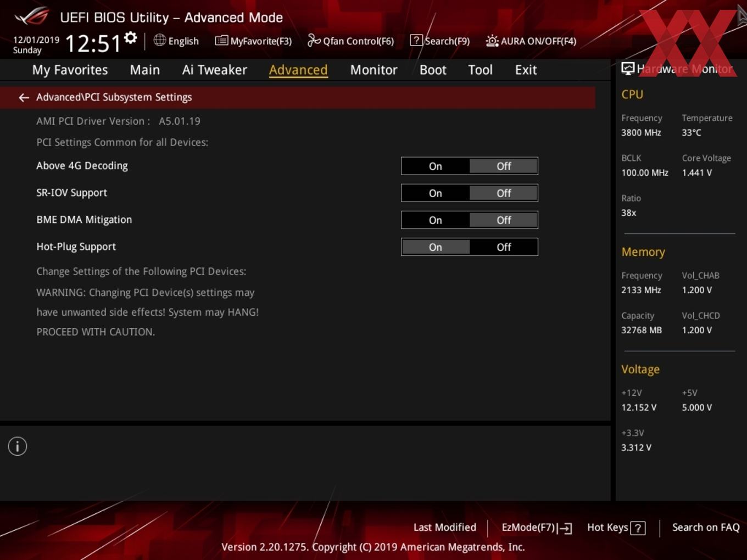Click the memory Frequency 2133 MHz value
Viewport: 747px width, 560px height.
[641, 290]
